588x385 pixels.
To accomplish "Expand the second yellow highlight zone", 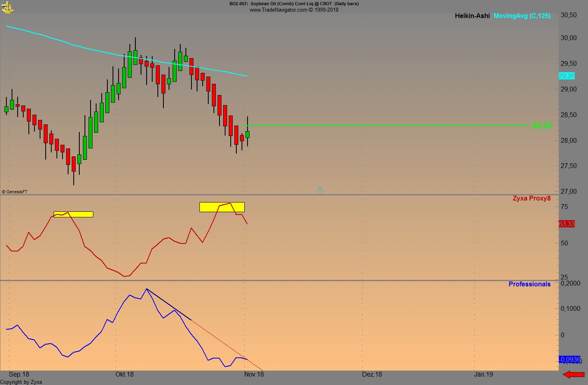I will [222, 207].
